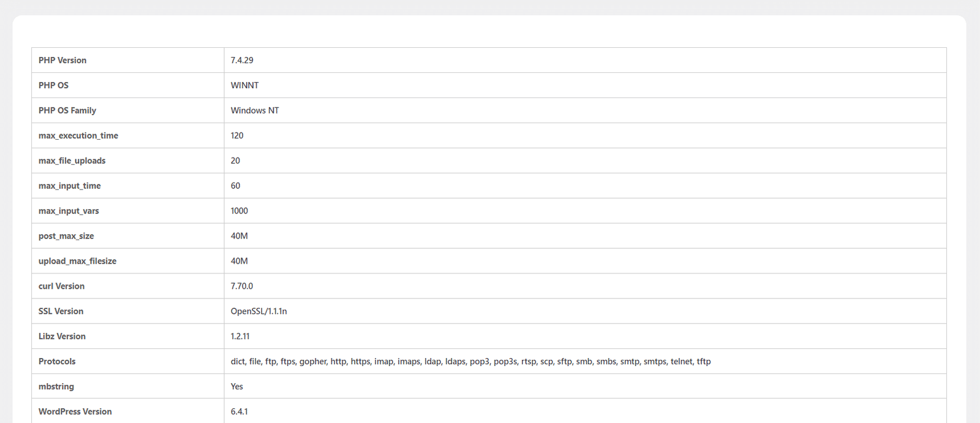Select max_file_uploads label

pyautogui.click(x=72, y=161)
